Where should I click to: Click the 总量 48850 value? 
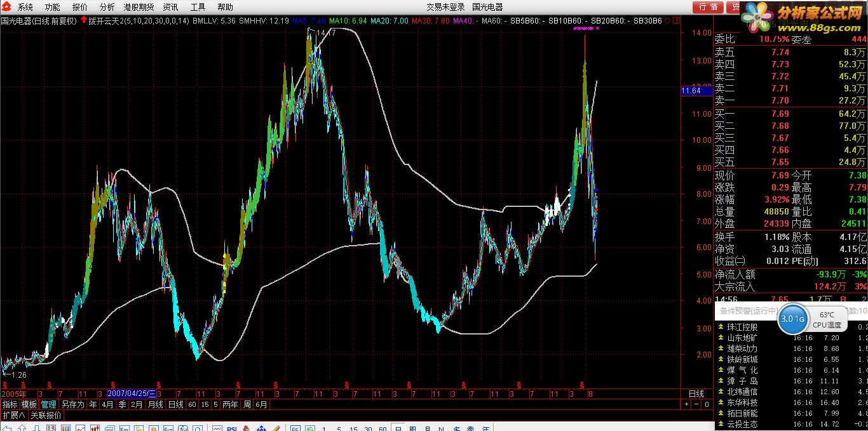click(776, 212)
